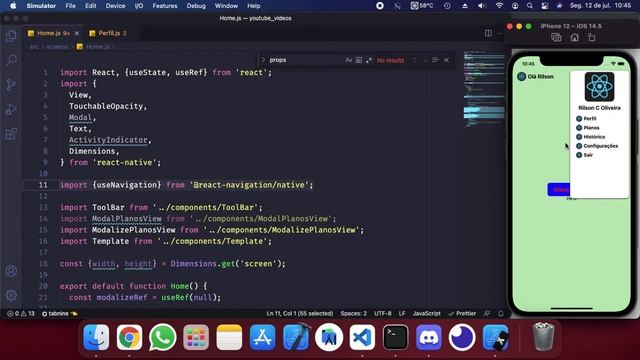Open the App Store from the dock
The height and width of the screenshot is (360, 640).
tap(262, 338)
